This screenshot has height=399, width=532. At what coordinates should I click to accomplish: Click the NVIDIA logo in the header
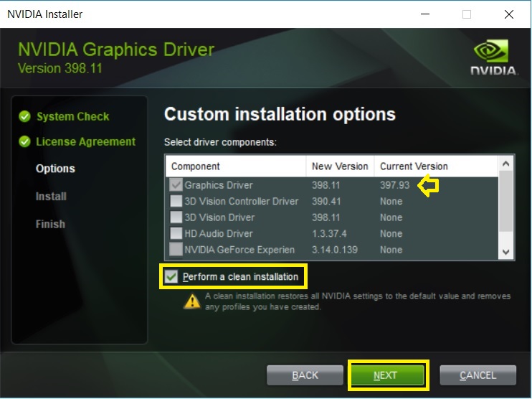(x=493, y=57)
